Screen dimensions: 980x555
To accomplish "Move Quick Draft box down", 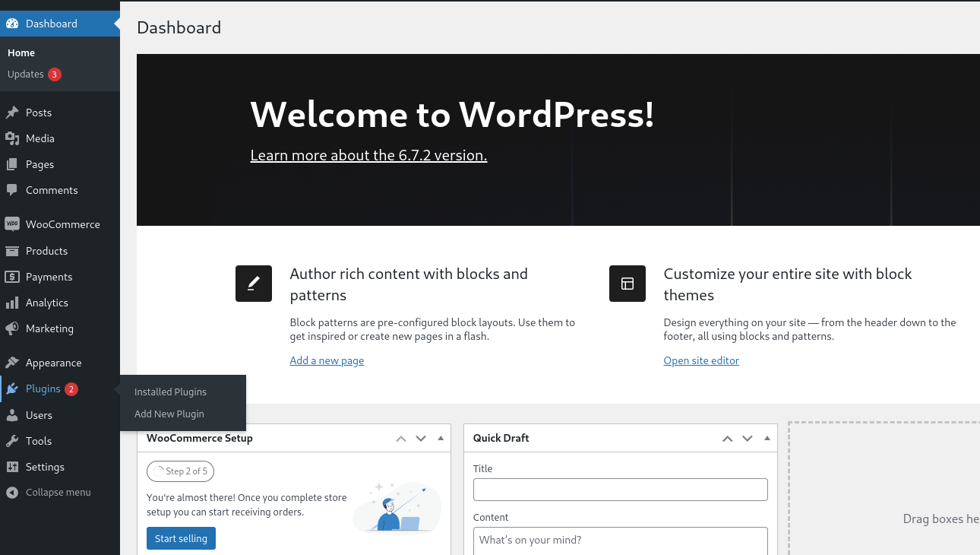I will pyautogui.click(x=748, y=439).
